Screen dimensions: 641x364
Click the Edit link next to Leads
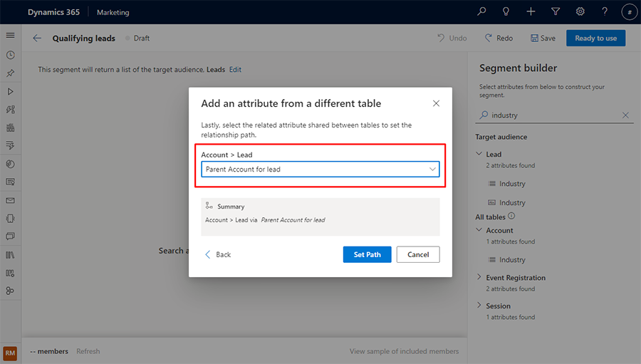[235, 70]
